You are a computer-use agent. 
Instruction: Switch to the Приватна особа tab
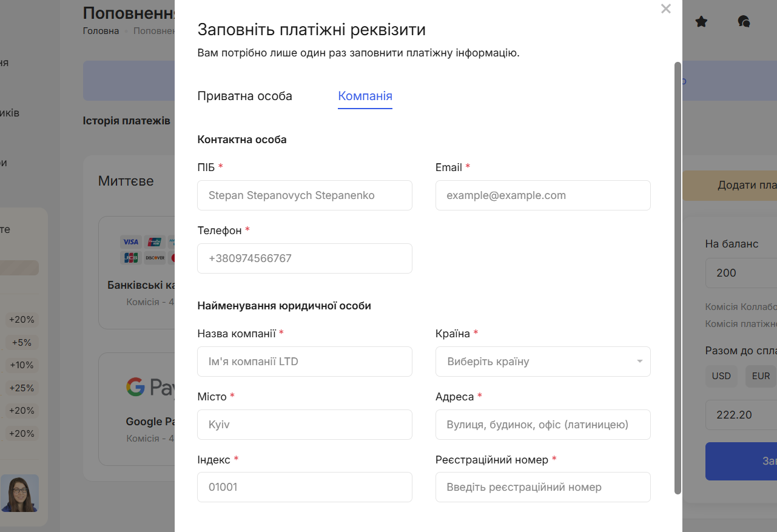click(244, 96)
